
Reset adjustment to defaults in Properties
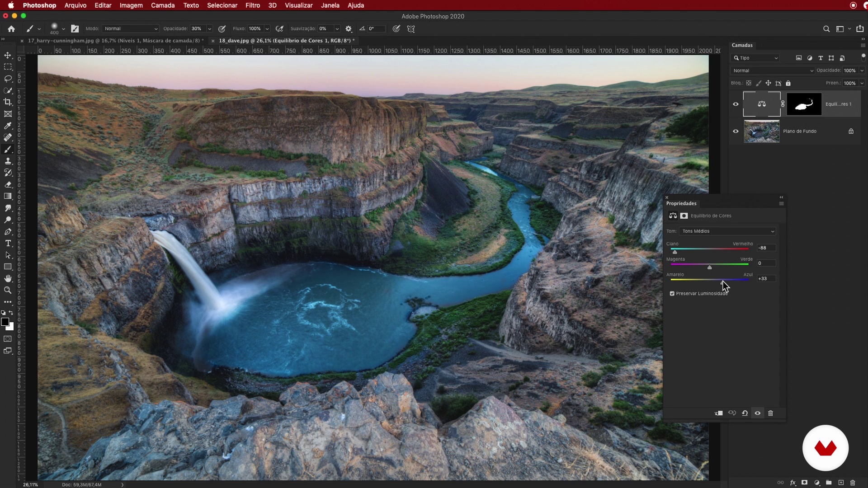pos(745,413)
